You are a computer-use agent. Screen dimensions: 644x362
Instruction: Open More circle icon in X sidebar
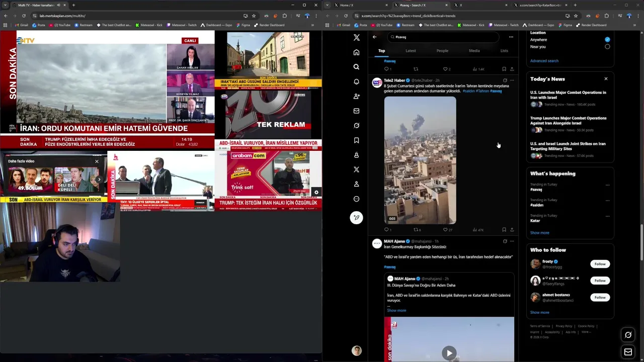[356, 199]
